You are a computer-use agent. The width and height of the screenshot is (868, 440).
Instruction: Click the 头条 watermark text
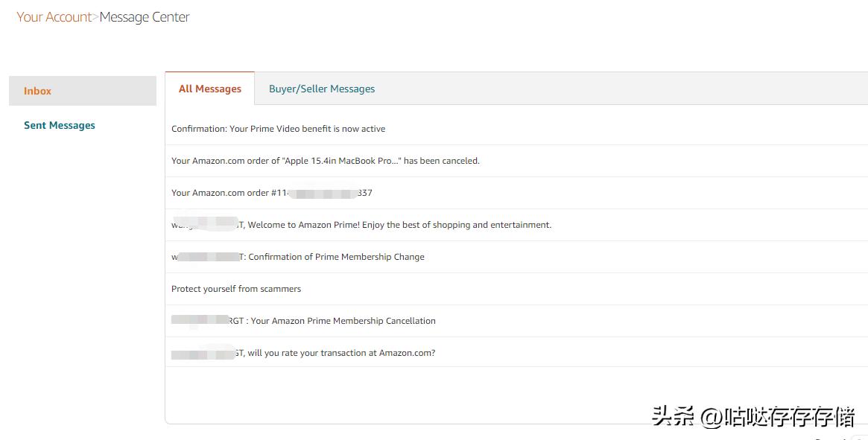point(672,416)
